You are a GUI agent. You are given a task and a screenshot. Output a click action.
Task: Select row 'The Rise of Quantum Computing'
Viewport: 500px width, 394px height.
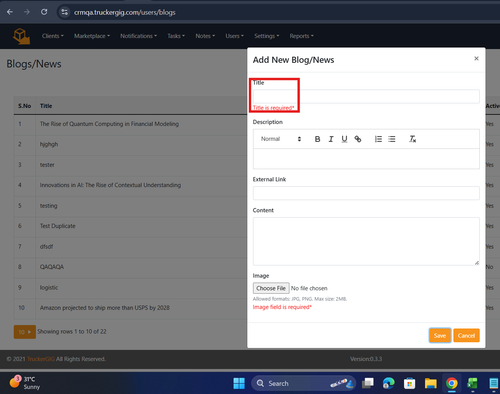[130, 124]
